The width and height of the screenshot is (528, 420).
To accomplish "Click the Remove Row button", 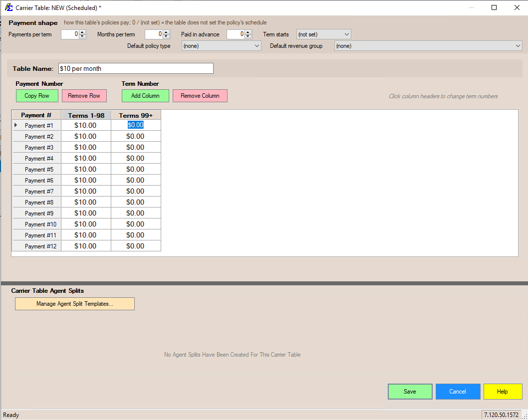I will coord(84,96).
